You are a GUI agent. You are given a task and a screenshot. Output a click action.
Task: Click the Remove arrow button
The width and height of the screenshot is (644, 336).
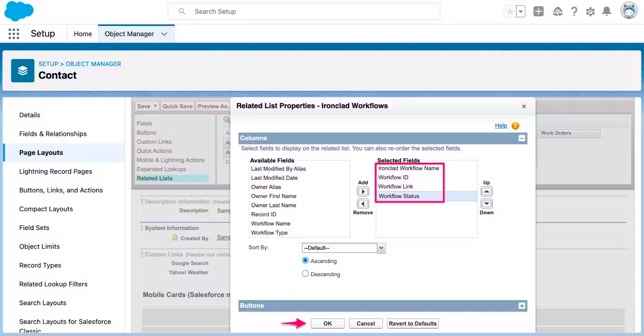(363, 204)
